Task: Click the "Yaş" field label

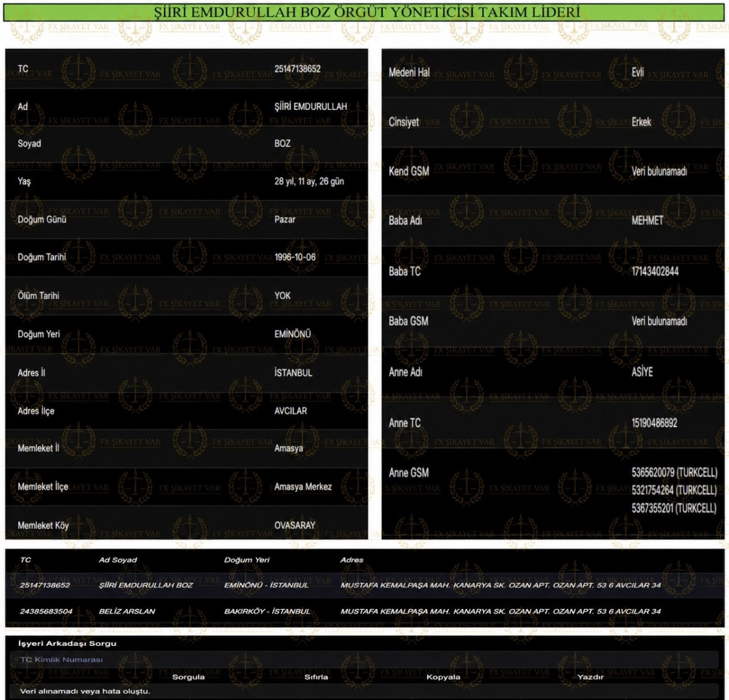Action: click(24, 181)
